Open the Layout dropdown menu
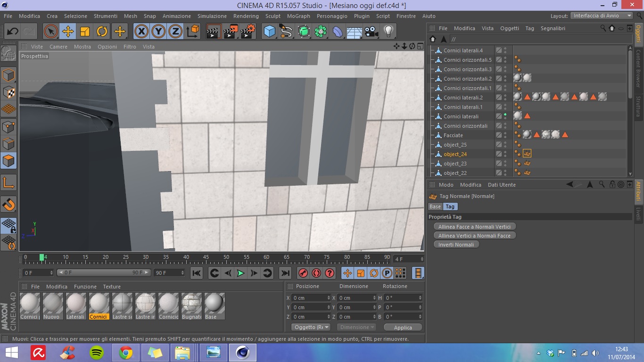The width and height of the screenshot is (644, 362). coord(602,16)
